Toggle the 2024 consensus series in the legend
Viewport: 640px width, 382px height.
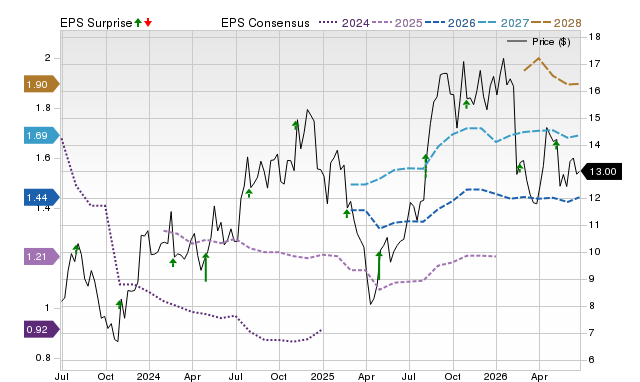(x=344, y=23)
